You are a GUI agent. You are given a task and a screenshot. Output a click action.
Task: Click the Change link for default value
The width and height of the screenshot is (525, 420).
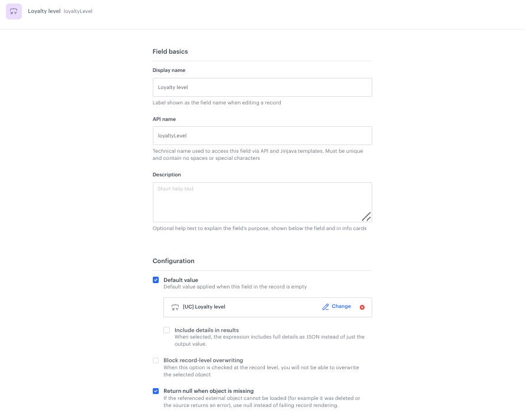[x=341, y=307]
